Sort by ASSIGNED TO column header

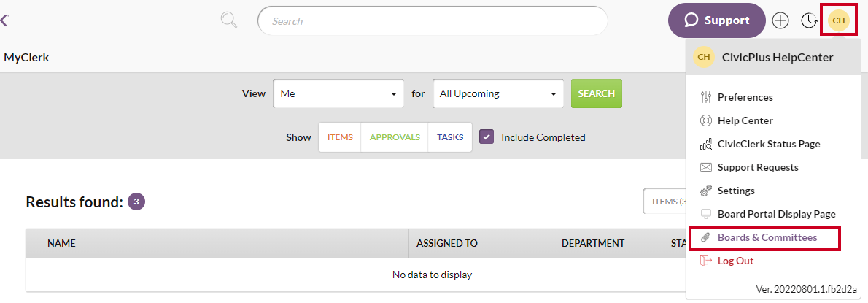[446, 243]
